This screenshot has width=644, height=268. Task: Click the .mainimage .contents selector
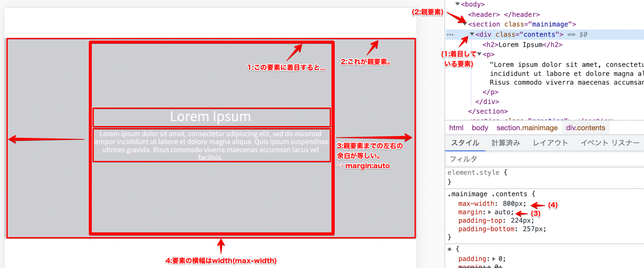tap(487, 194)
